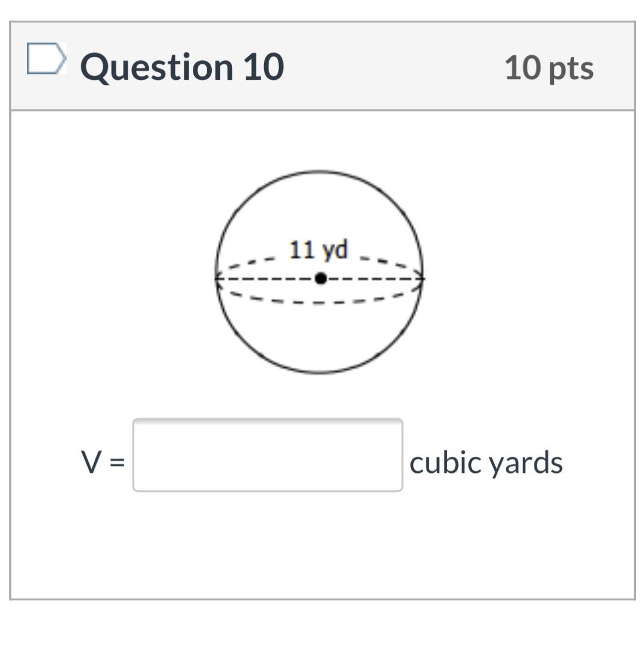
Task: Click the V answer input field
Action: click(267, 455)
